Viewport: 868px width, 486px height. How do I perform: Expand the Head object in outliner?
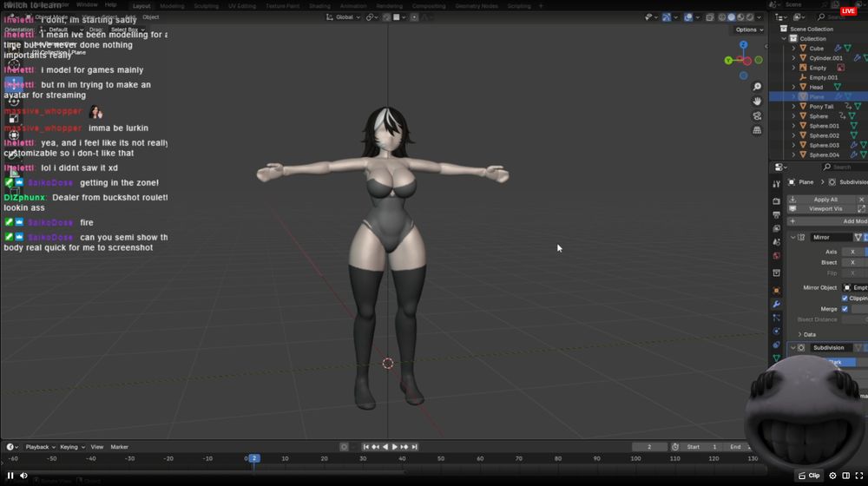793,88
